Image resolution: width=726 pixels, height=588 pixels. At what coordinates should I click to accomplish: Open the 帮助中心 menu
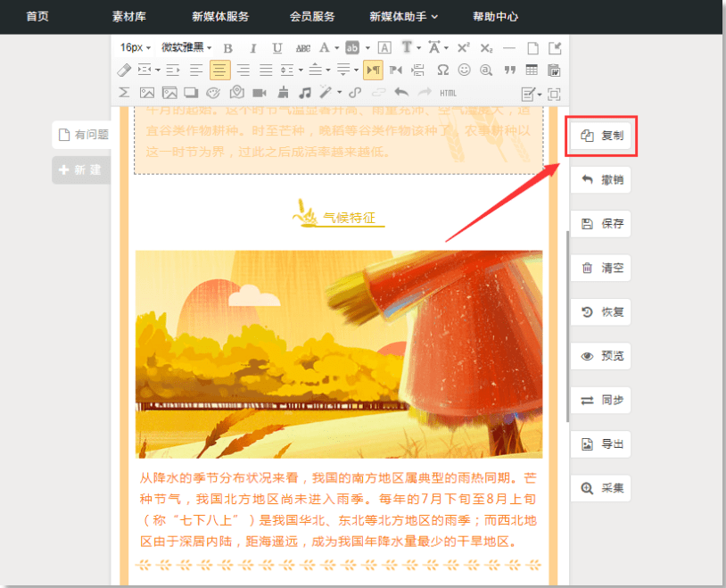point(495,17)
